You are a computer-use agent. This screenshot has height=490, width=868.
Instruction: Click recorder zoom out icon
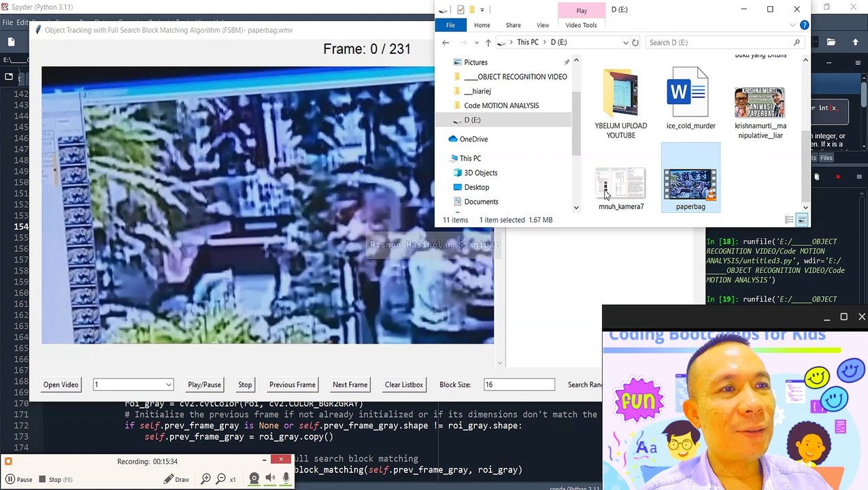(220, 479)
